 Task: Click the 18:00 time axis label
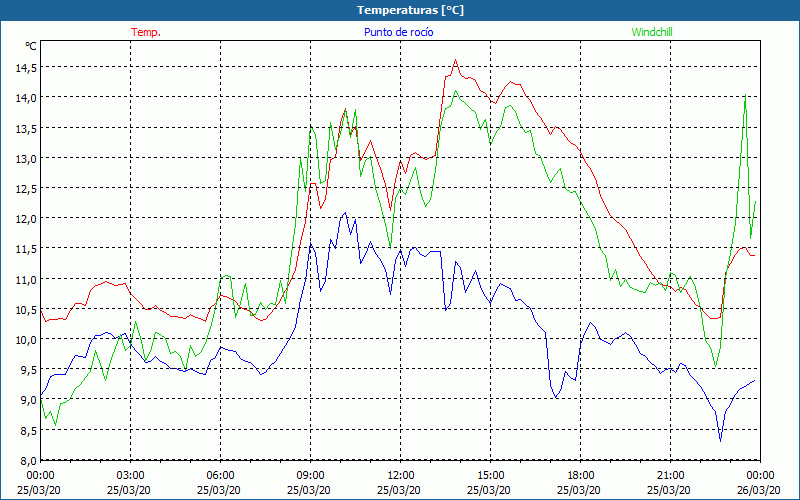click(581, 476)
